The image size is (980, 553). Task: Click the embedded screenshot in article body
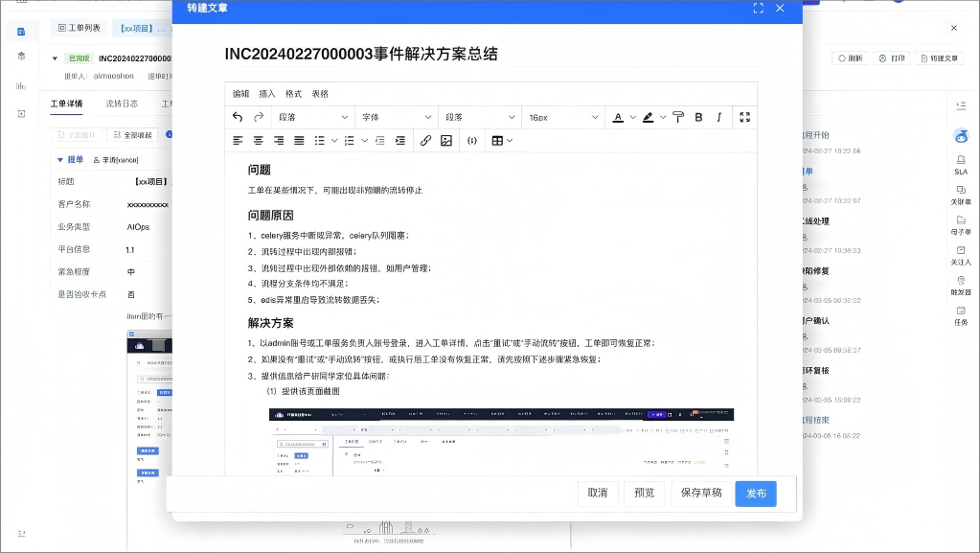(501, 441)
